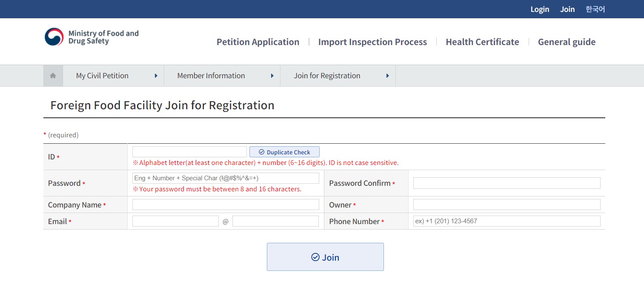Click the ID format hint in red
Viewport: 644px width, 307px height.
[x=266, y=163]
